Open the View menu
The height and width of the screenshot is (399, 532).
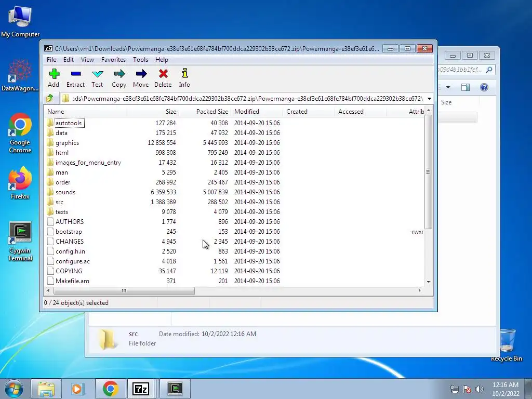pos(87,59)
